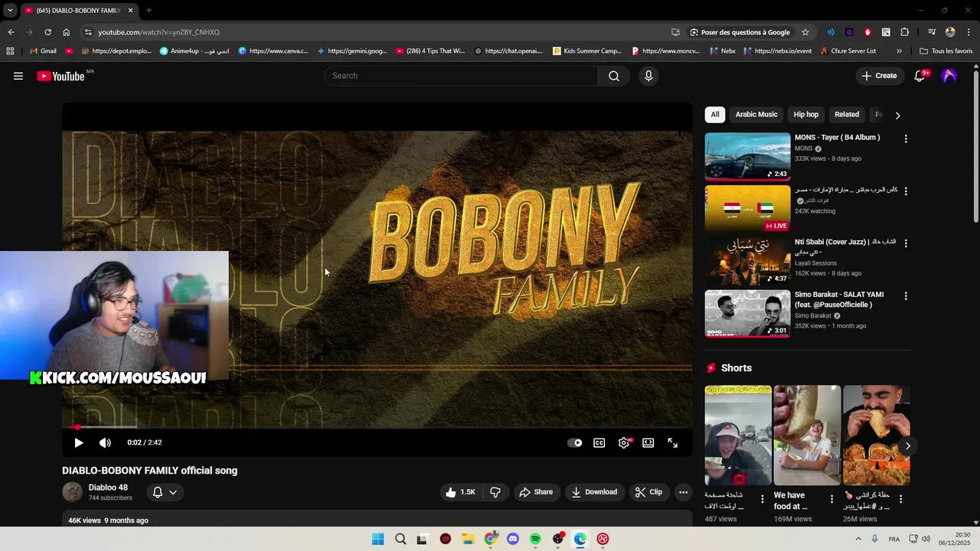Click the Create button
The height and width of the screenshot is (551, 980).
[x=879, y=76]
